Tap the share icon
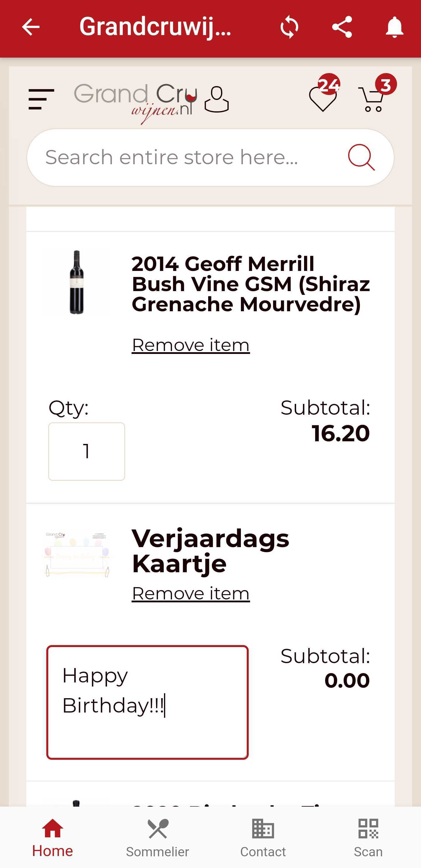Viewport: 421px width, 868px height. [342, 27]
